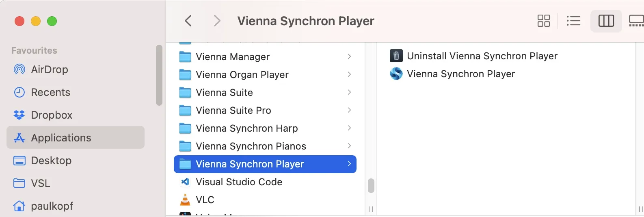Click the file column scrollbar thumb
The image size is (644, 217).
[371, 186]
